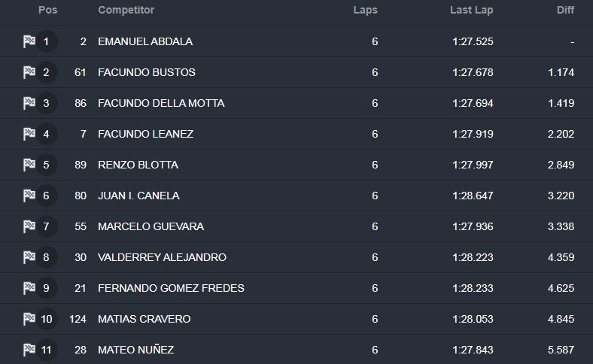
Task: Open competitor VALDERREY ALEJANDRO
Action: tap(162, 257)
